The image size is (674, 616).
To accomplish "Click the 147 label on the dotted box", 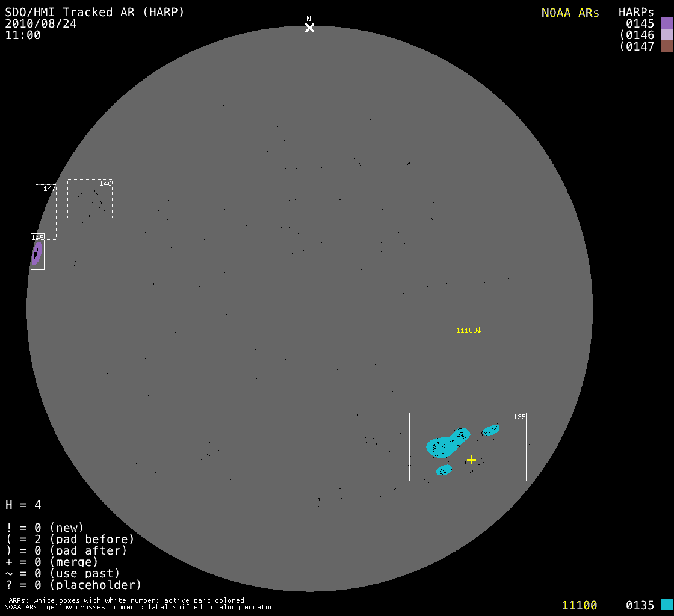I will coord(49,188).
